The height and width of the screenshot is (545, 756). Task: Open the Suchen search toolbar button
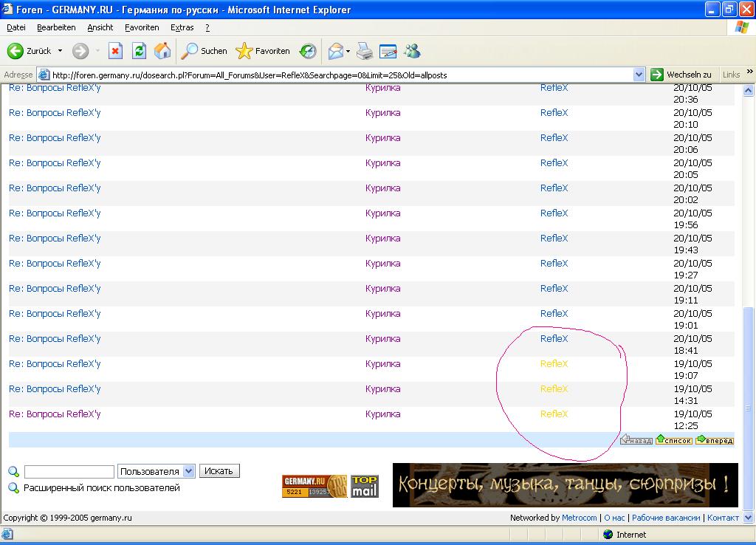click(205, 51)
